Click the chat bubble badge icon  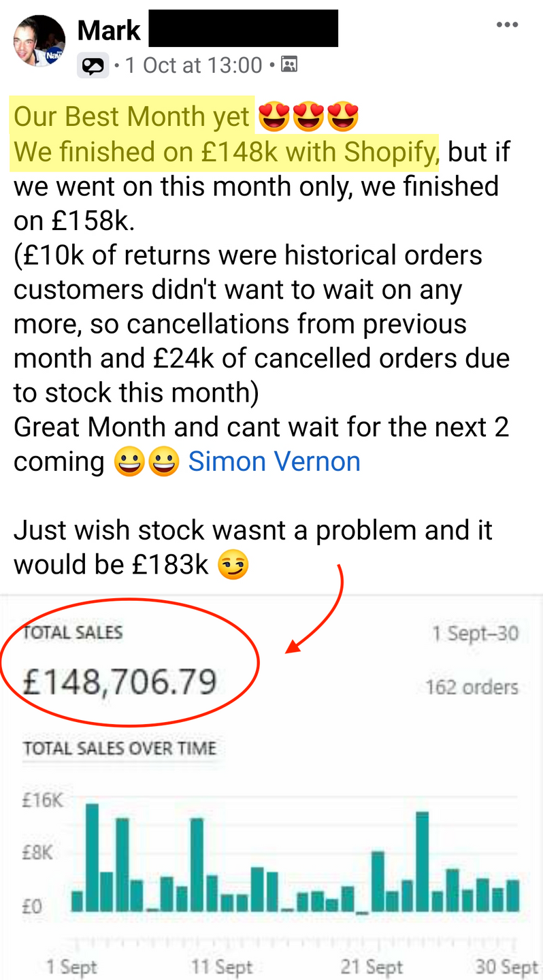coord(93,66)
